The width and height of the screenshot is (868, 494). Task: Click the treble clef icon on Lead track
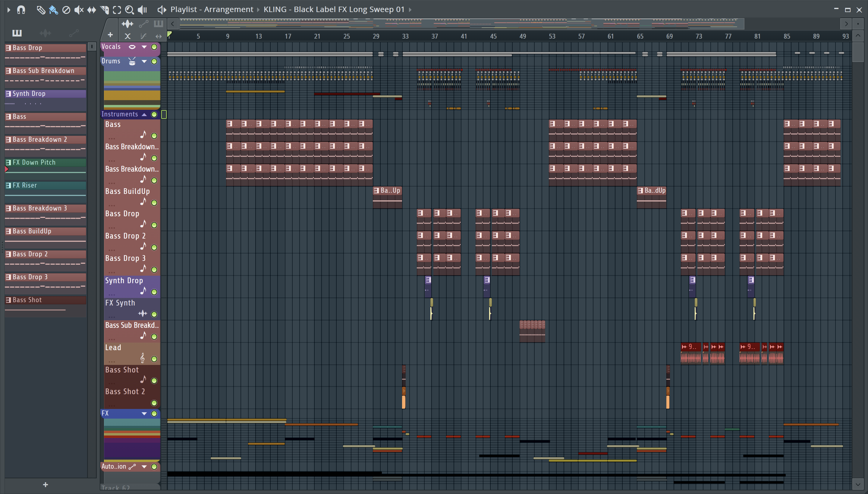(142, 358)
